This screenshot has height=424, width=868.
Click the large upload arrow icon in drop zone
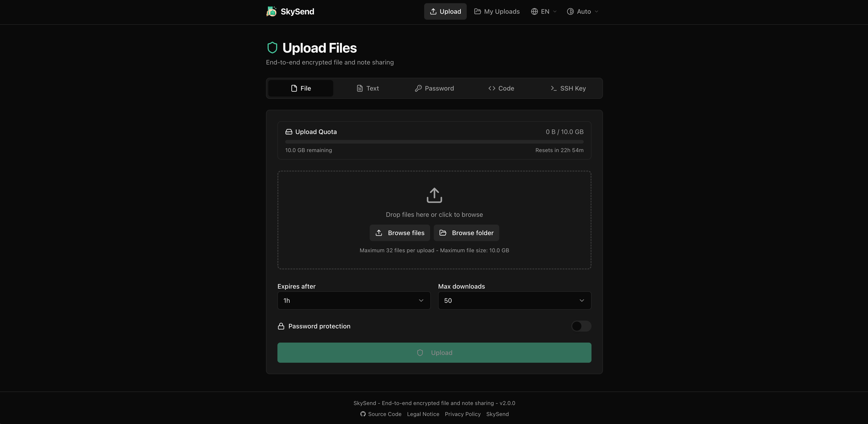click(434, 195)
